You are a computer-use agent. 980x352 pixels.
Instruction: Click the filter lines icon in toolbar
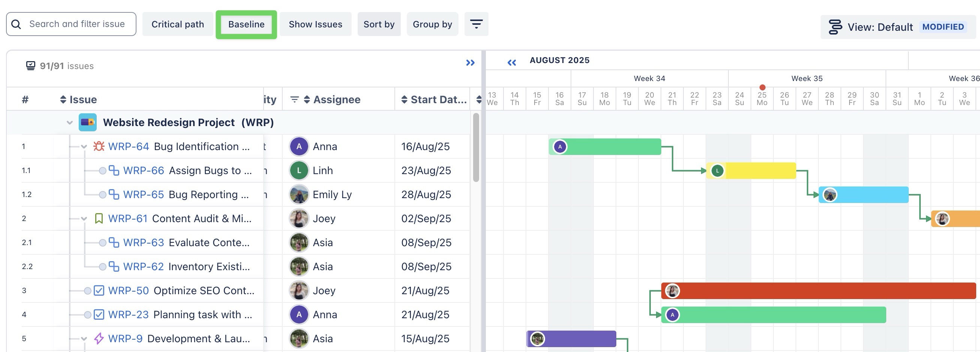pyautogui.click(x=476, y=24)
